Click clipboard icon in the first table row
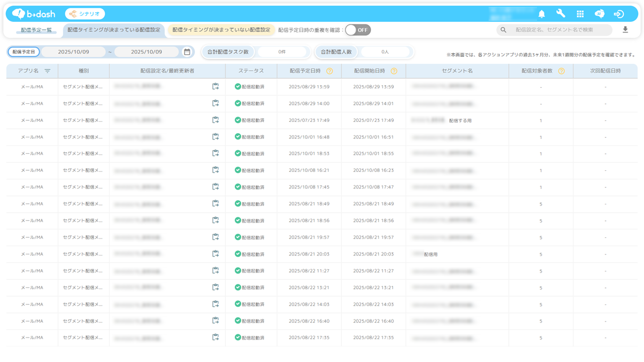 click(216, 86)
